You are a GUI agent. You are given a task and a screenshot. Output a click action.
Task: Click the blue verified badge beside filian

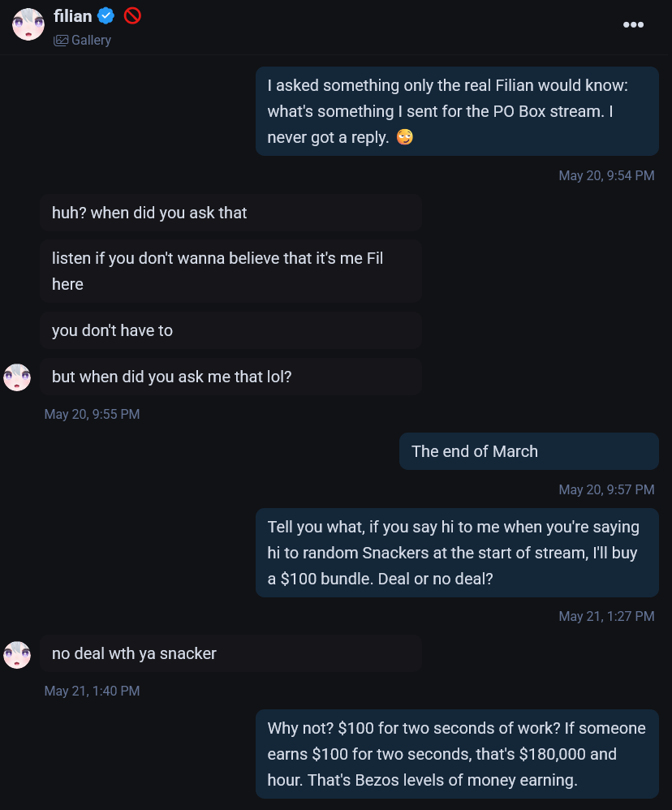pos(106,15)
